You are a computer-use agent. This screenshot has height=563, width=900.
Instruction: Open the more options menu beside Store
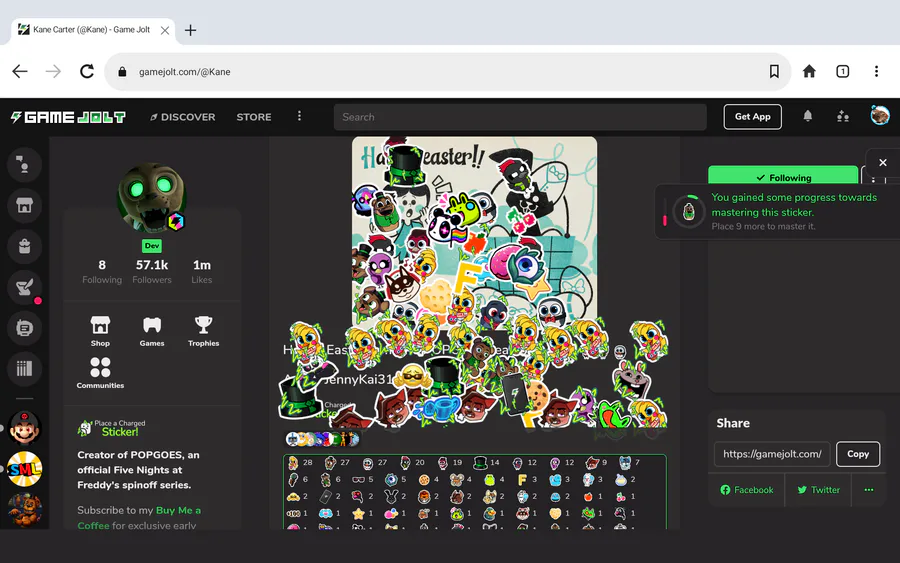point(299,117)
